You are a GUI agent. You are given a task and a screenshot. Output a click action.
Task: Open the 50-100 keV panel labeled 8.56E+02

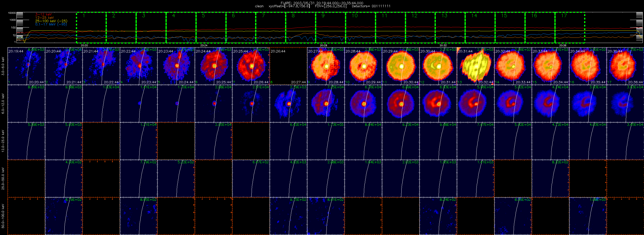click(513, 216)
